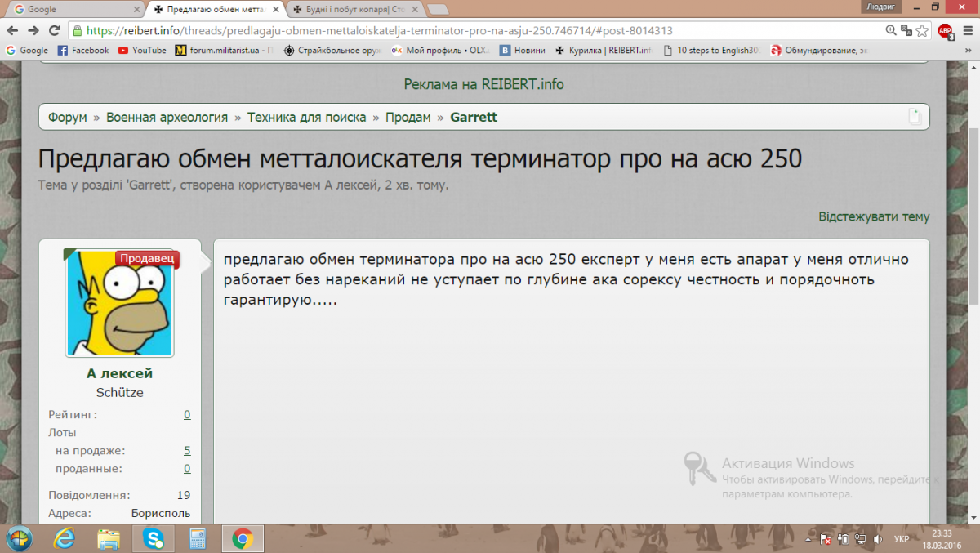Click the page icon in the breadcrumb bar
Screen dimensions: 980x553
coord(915,117)
